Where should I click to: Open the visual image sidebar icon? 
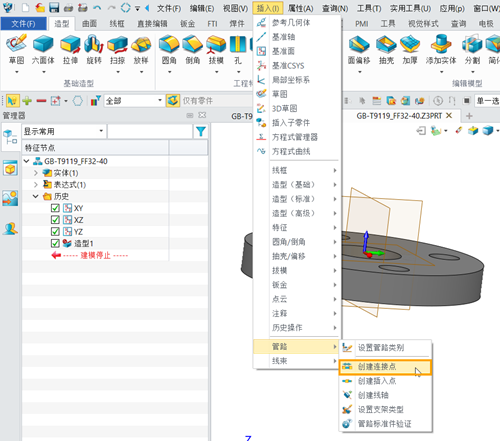pos(10,198)
